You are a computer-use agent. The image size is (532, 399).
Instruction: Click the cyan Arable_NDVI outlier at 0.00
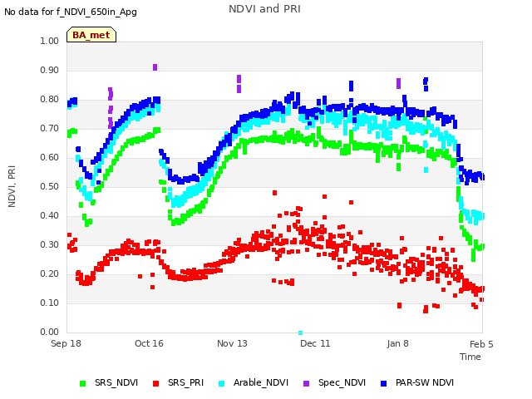(300, 332)
